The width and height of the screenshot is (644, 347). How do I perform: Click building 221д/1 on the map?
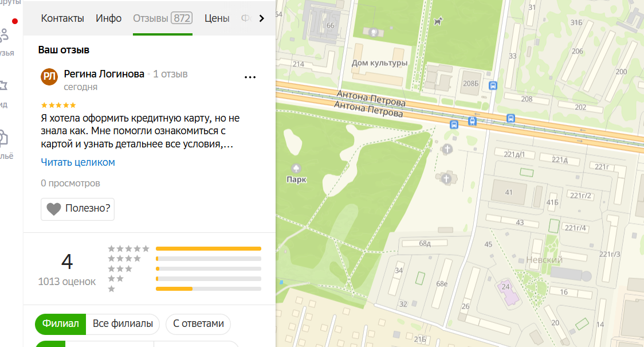coord(514,155)
